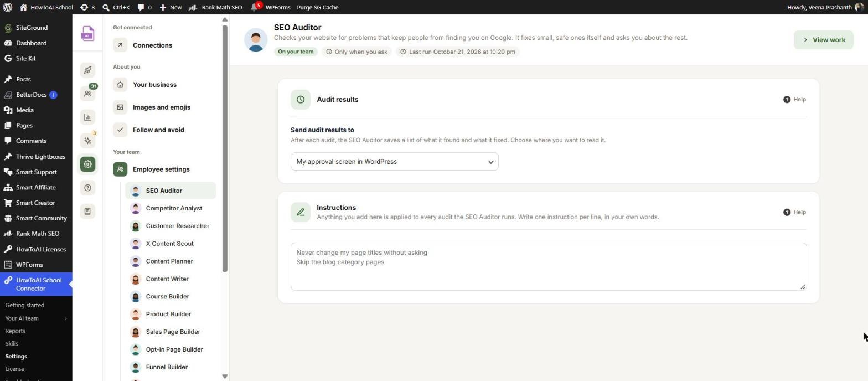Select Customer Researcher employee
Image resolution: width=868 pixels, height=381 pixels.
pyautogui.click(x=170, y=226)
